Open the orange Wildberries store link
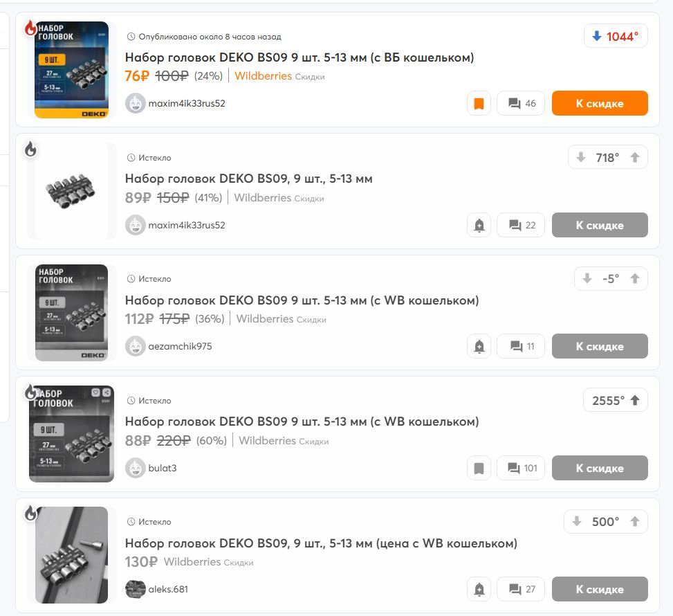The image size is (673, 616). [263, 76]
